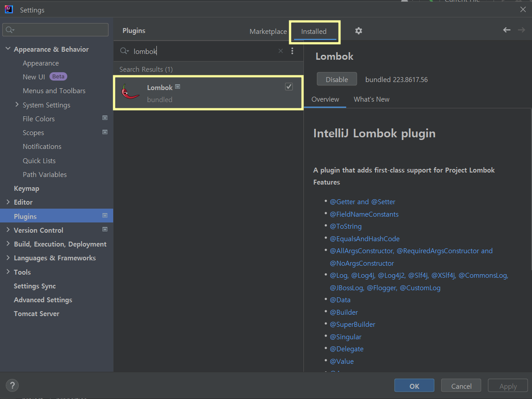This screenshot has height=399, width=532.
Task: Open the @SuperBuilder link
Action: tap(352, 324)
